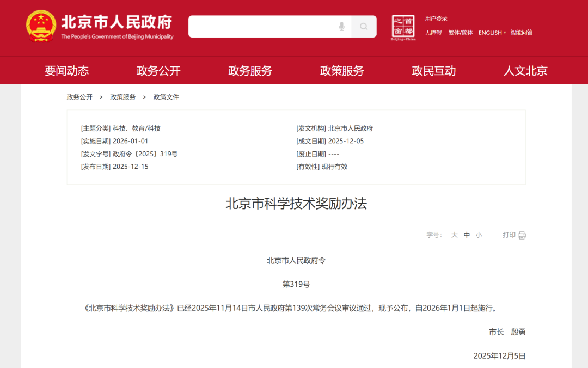Click the 用户登录 login link
This screenshot has height=368, width=588.
[x=436, y=19]
